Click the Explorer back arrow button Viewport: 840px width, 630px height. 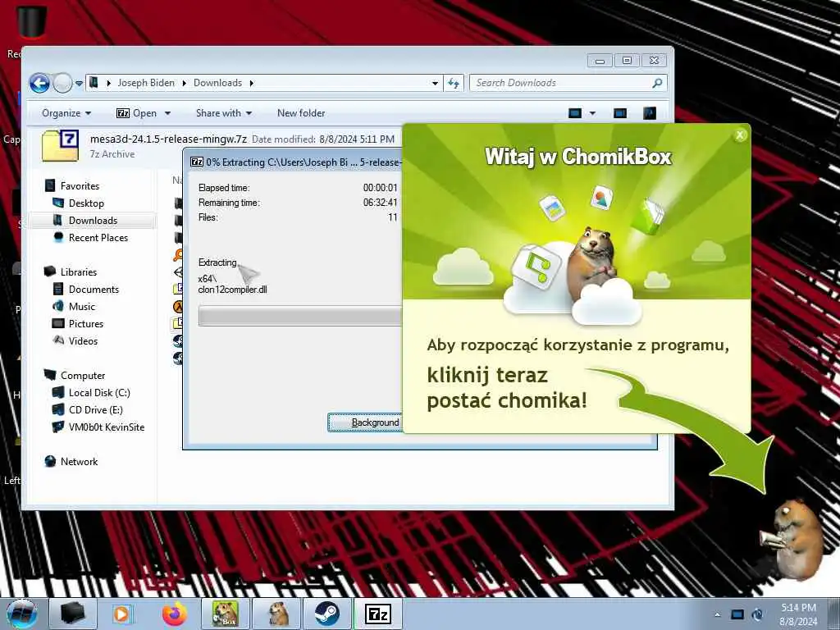[39, 83]
